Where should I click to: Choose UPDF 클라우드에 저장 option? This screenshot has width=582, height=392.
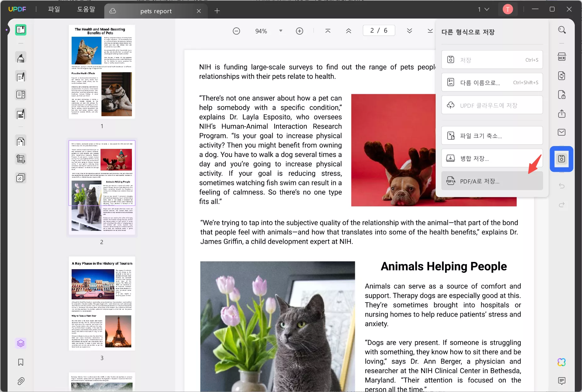point(492,105)
